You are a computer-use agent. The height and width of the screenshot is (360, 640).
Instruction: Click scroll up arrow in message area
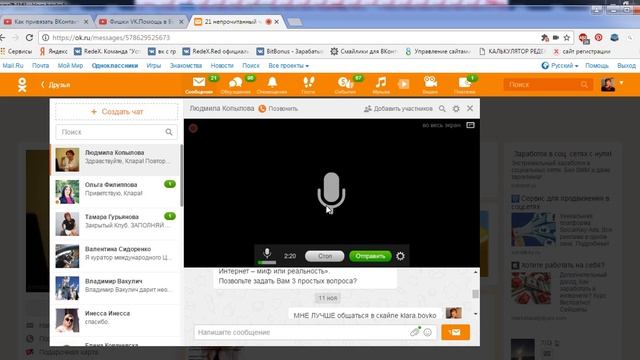[476, 272]
